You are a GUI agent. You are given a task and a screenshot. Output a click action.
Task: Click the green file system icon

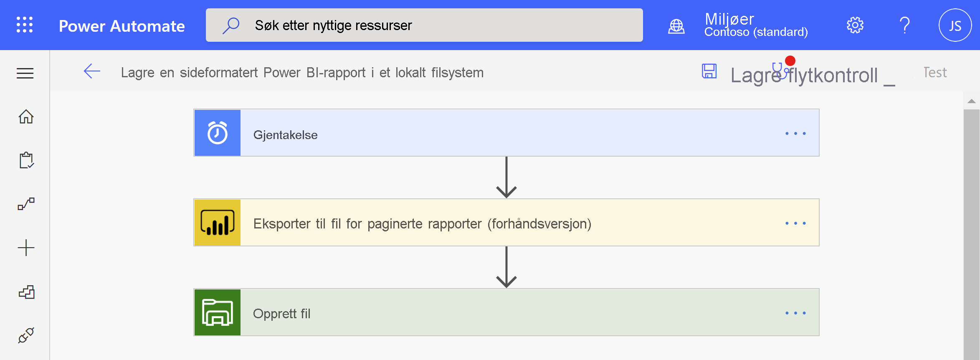point(218,312)
